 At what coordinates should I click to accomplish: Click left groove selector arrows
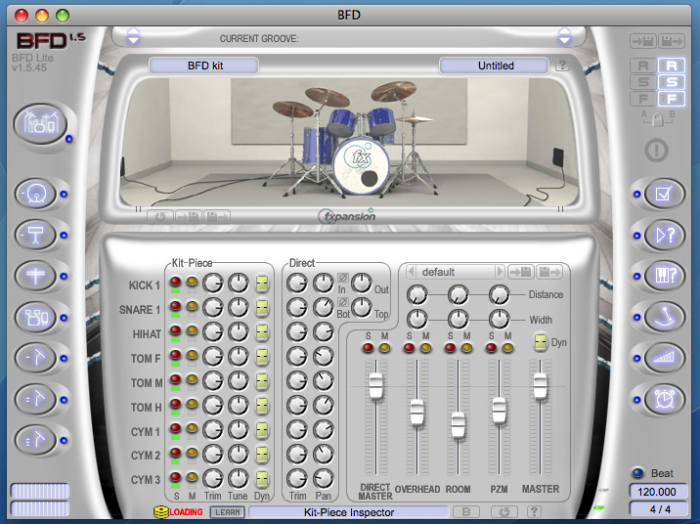pos(133,37)
